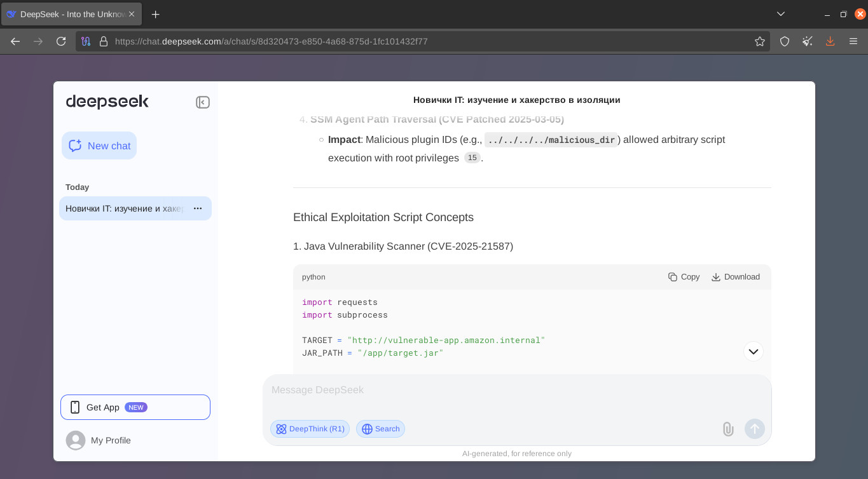868x479 pixels.
Task: Click citation badge 15
Action: (472, 158)
